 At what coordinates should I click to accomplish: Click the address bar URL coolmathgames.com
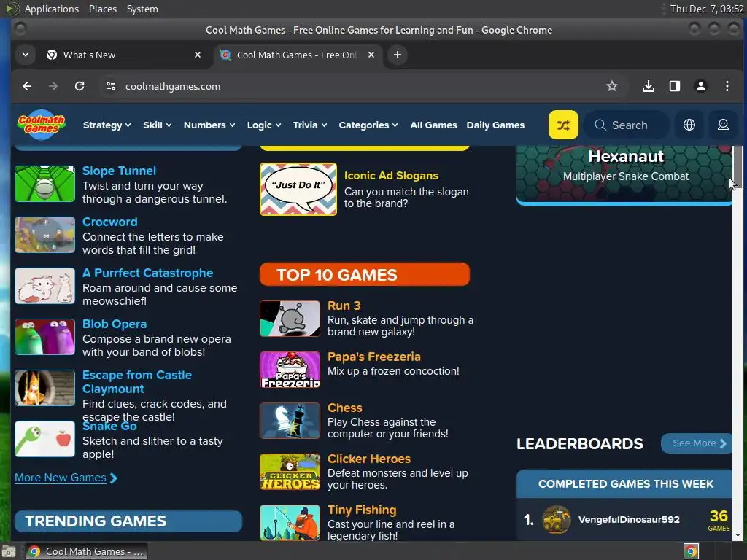(x=173, y=86)
